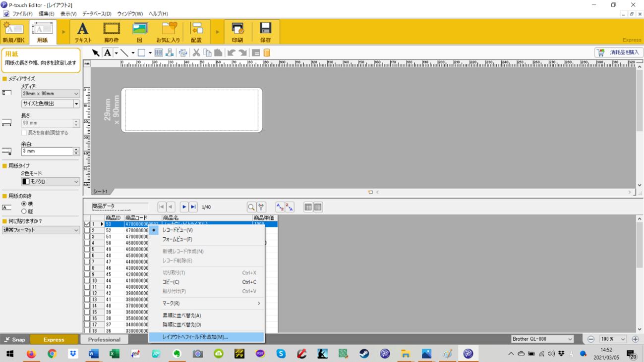Click the 飾り枠 (Frame) icon
The height and width of the screenshot is (362, 644).
[x=111, y=32]
